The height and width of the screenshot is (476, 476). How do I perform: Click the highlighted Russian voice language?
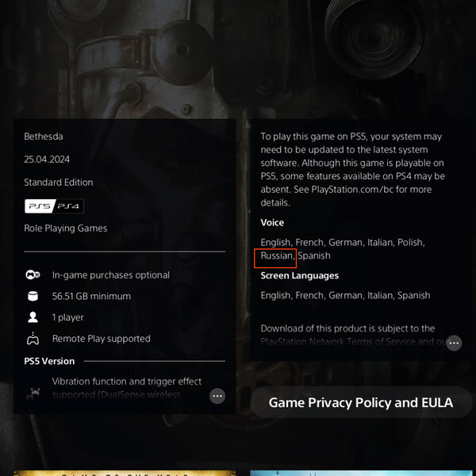click(x=276, y=255)
